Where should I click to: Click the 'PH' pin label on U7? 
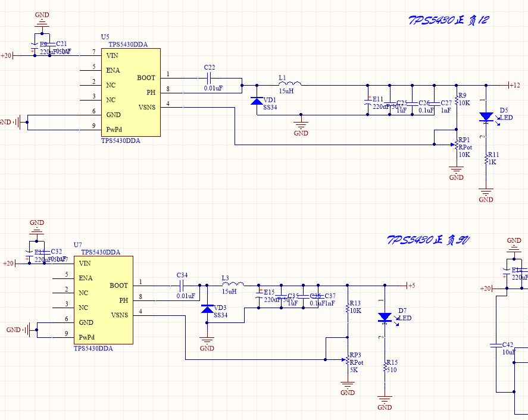[124, 300]
